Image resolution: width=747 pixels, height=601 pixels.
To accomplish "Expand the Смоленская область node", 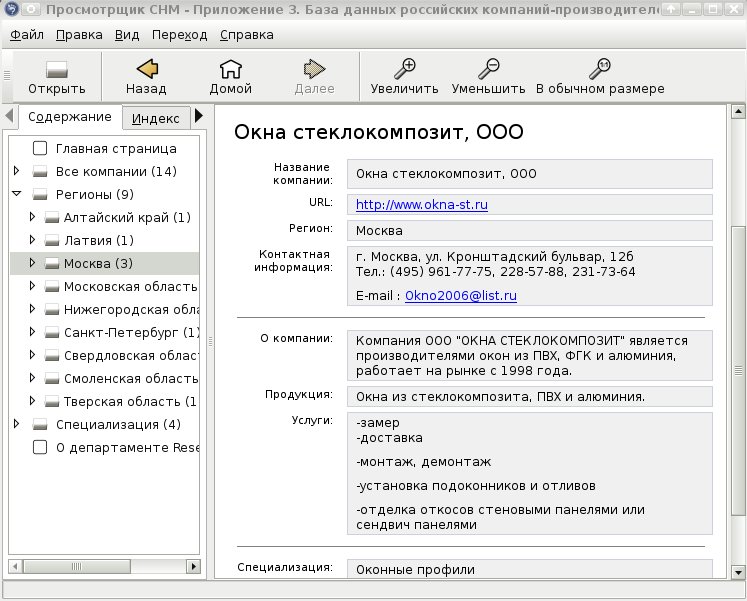I will 32,378.
